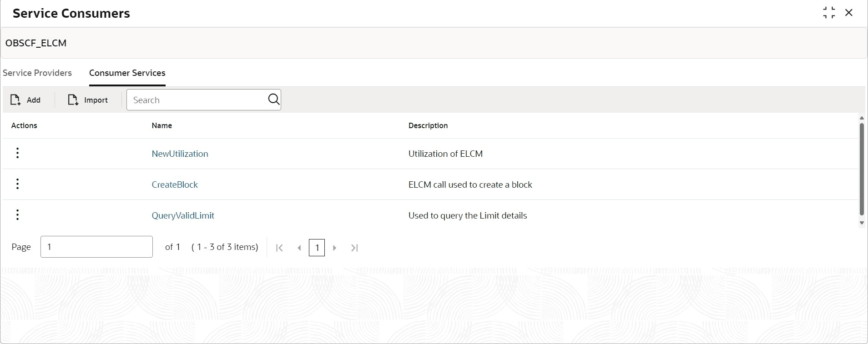The height and width of the screenshot is (344, 868).
Task: Open actions menu for CreateBlock row
Action: coord(17,184)
